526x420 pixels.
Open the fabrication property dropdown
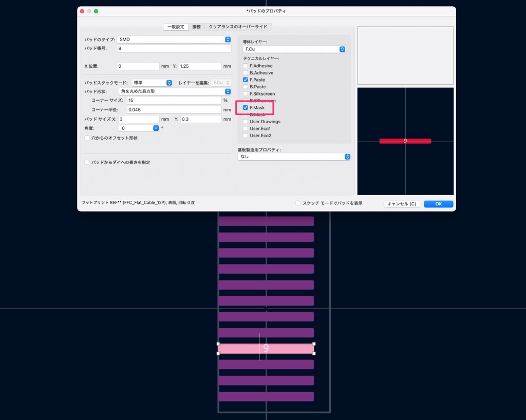pos(294,157)
